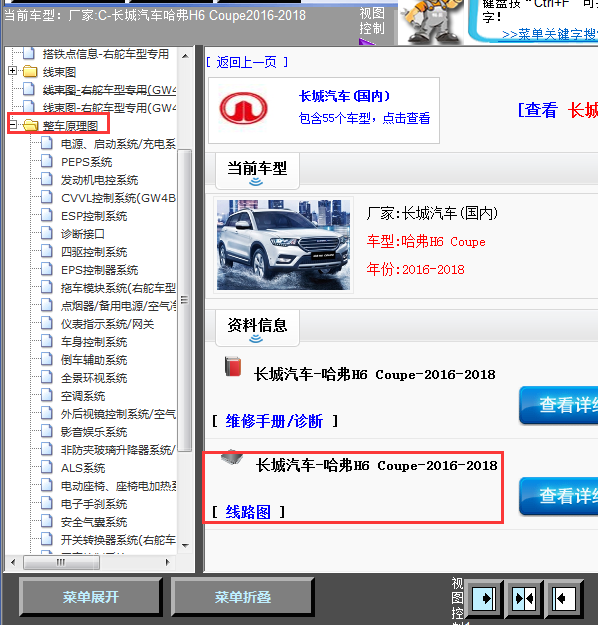The height and width of the screenshot is (625, 598).
Task: Select 电子手刹系统 entry
Action: 94,504
